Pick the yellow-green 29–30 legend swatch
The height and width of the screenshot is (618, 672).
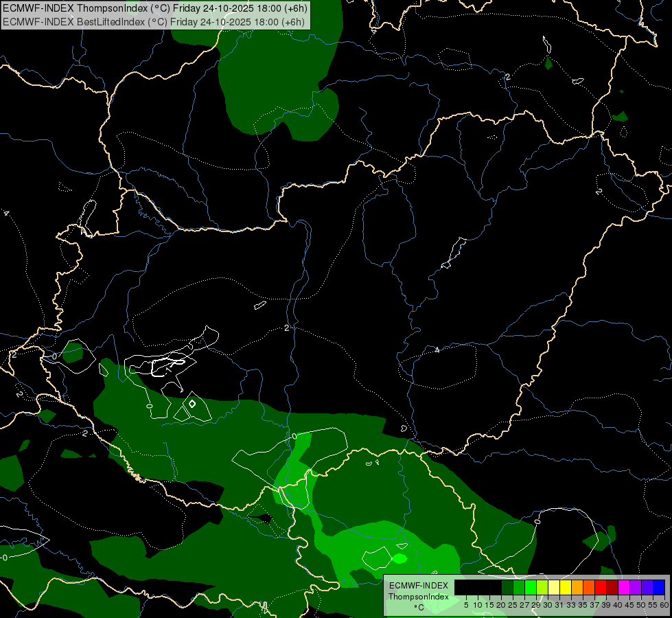click(542, 587)
